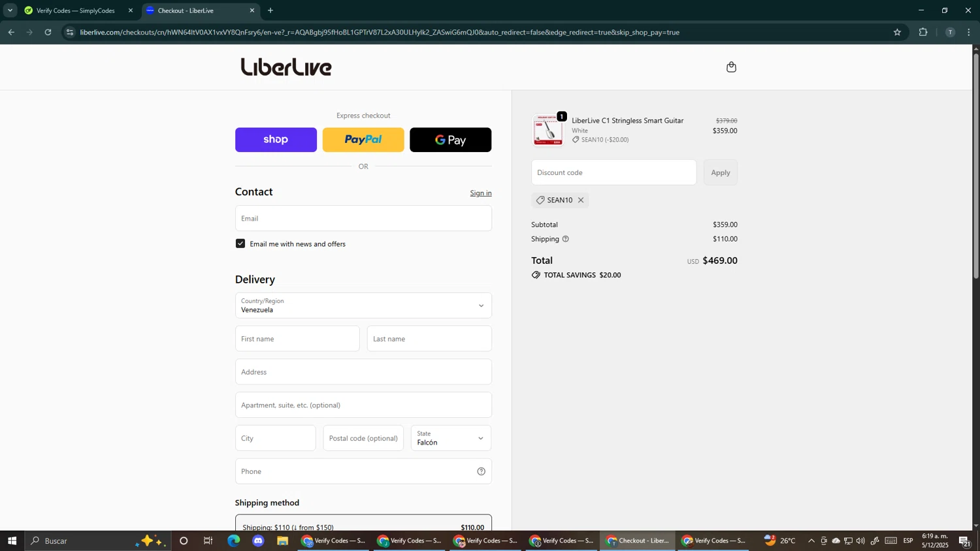
Task: Bookmark this page with the star icon
Action: [897, 32]
